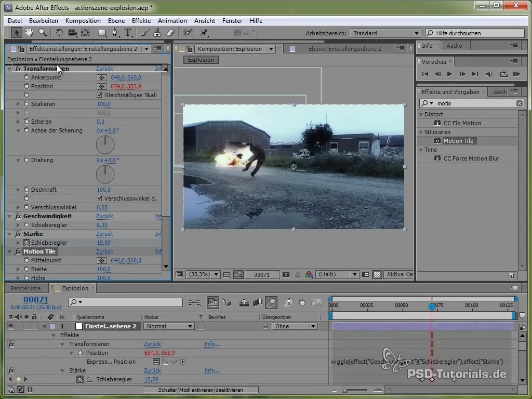The image size is (532, 399).
Task: Select the Brush tool
Action: click(144, 33)
